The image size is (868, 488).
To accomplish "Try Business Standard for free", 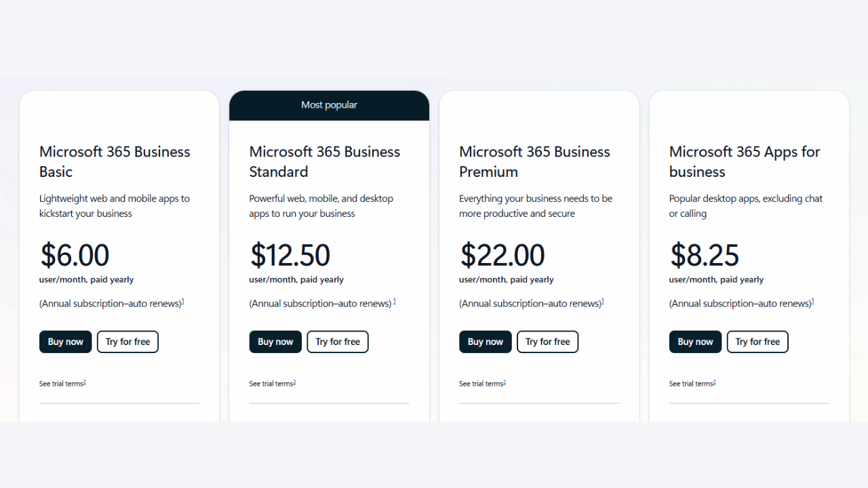I will 338,342.
